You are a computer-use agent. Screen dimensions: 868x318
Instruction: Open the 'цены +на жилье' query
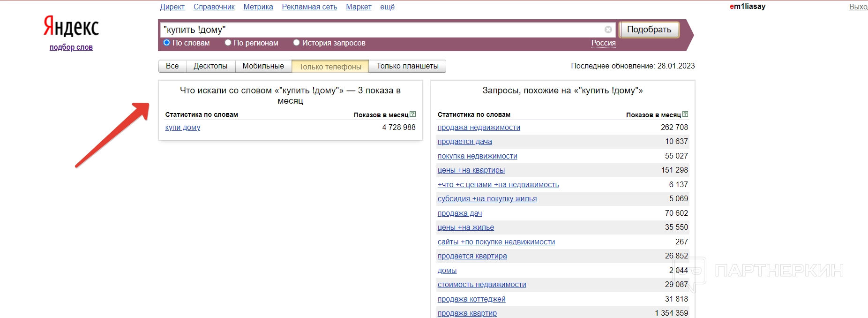pyautogui.click(x=466, y=227)
